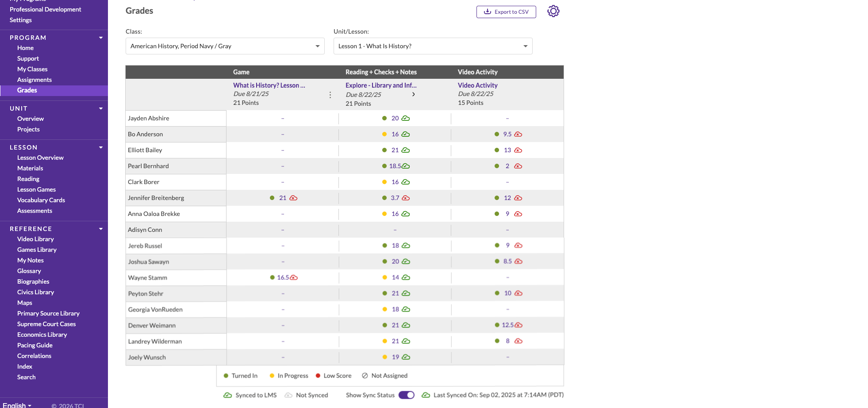
Task: Collapse the LESSON sidebar section
Action: coord(101,147)
